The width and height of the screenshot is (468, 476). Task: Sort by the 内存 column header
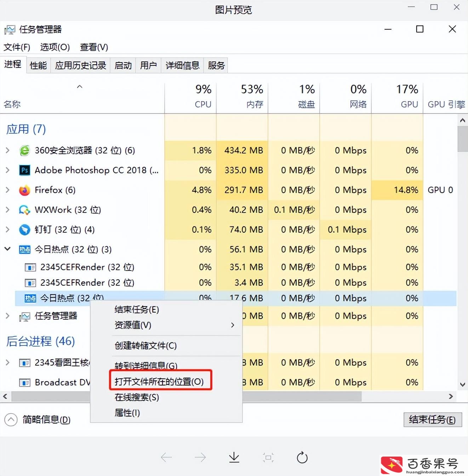[242, 98]
